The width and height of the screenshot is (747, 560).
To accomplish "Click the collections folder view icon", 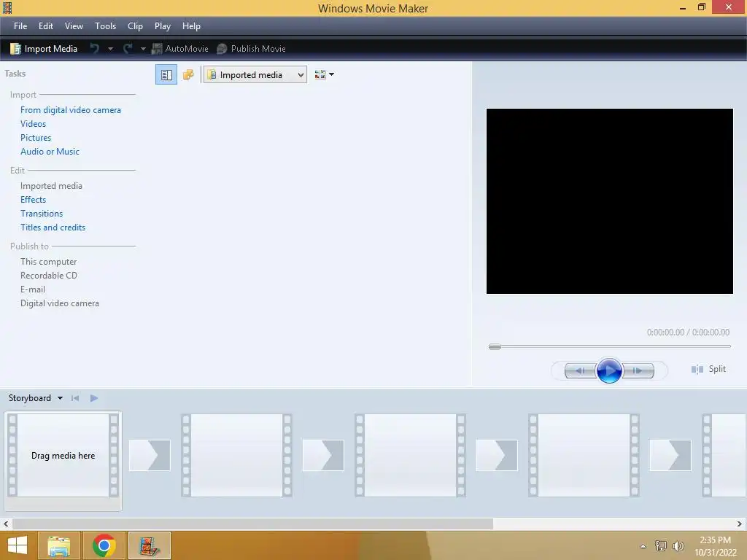I will coord(188,75).
